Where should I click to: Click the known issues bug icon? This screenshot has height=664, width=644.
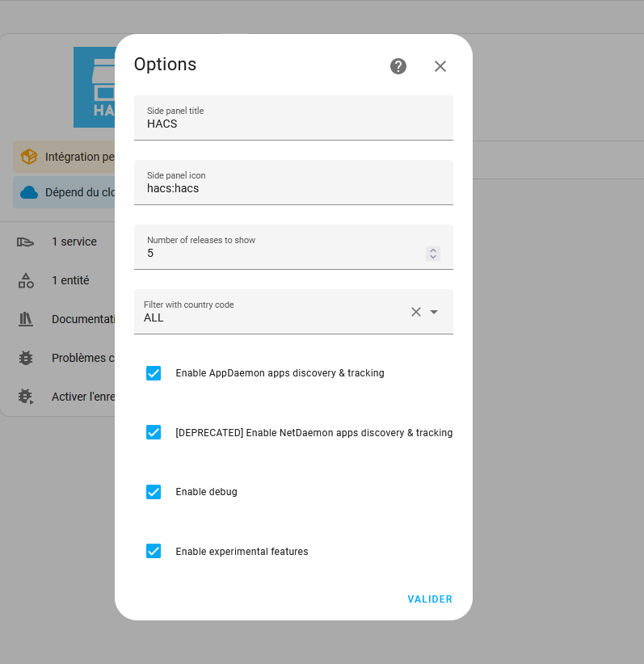pyautogui.click(x=26, y=358)
